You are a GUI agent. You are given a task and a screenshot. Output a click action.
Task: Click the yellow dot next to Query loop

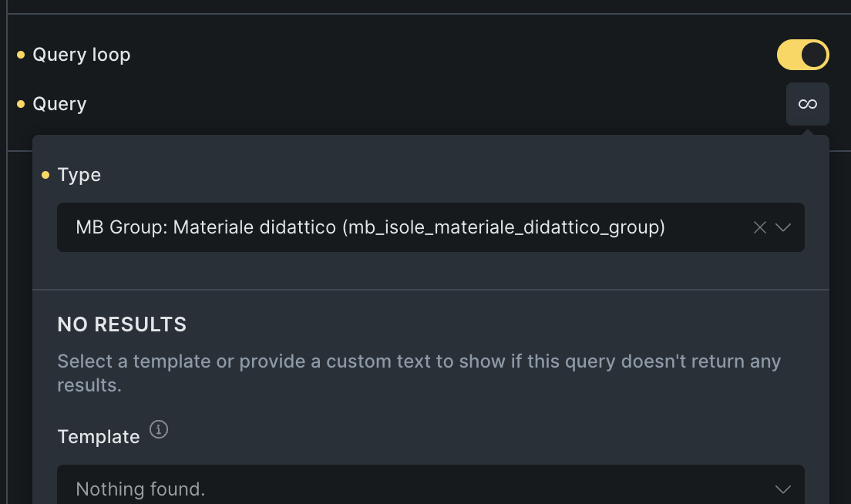point(21,55)
